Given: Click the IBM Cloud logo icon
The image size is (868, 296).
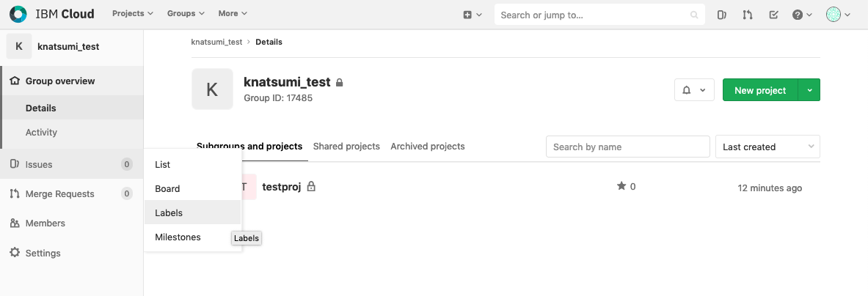Looking at the screenshot, I should [x=18, y=15].
